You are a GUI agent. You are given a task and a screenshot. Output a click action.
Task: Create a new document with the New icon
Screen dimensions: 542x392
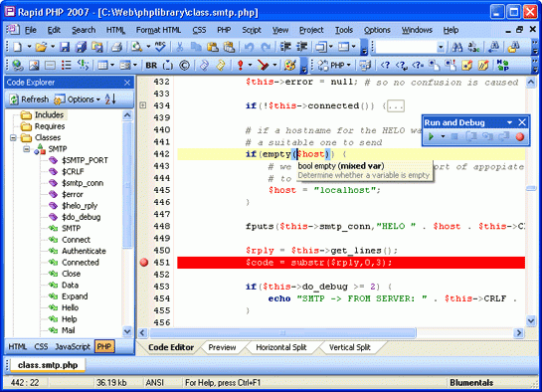[17, 47]
